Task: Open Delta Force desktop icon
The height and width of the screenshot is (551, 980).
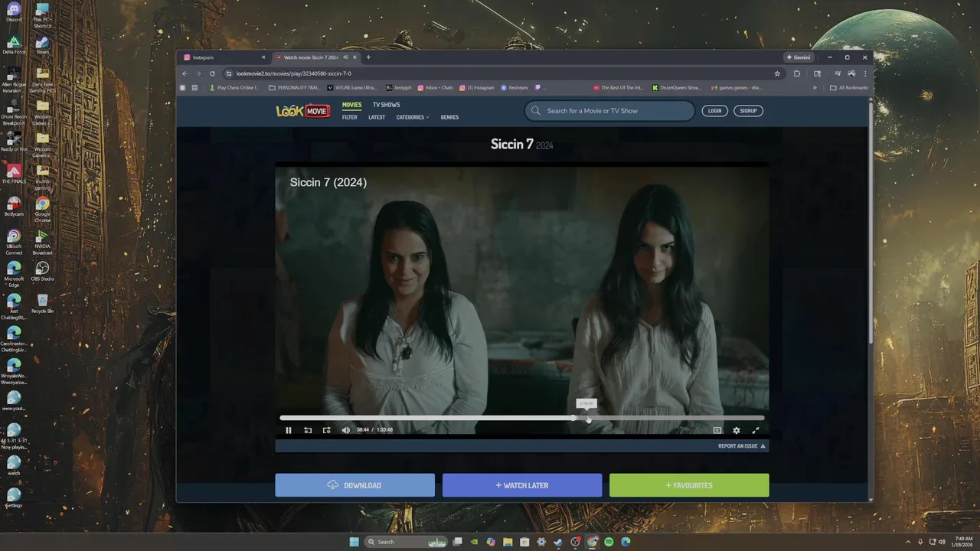Action: (14, 45)
